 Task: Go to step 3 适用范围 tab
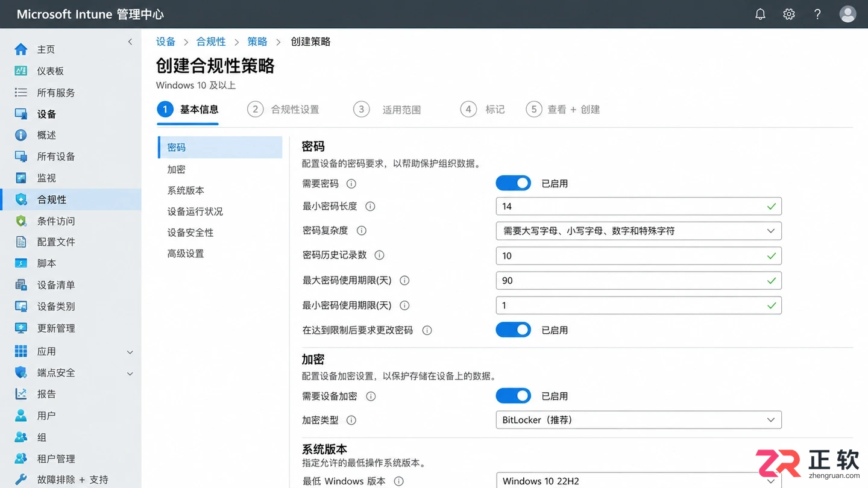[387, 109]
